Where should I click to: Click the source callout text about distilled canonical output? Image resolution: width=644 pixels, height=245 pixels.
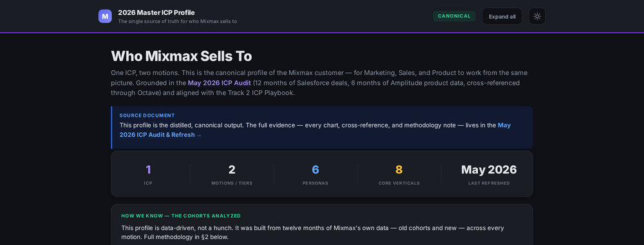pos(315,130)
